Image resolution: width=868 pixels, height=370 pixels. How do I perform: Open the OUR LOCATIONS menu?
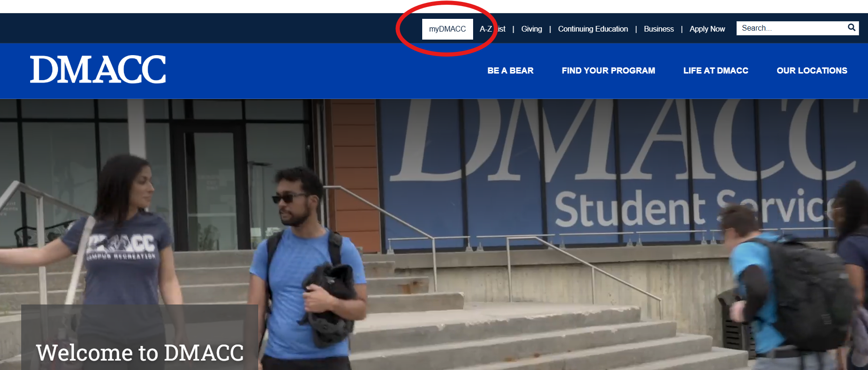point(812,71)
